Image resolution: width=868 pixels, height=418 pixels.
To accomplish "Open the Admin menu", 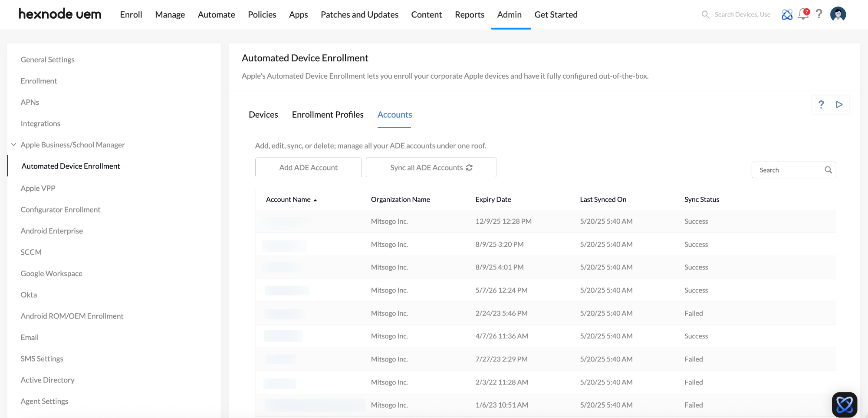I will [510, 15].
